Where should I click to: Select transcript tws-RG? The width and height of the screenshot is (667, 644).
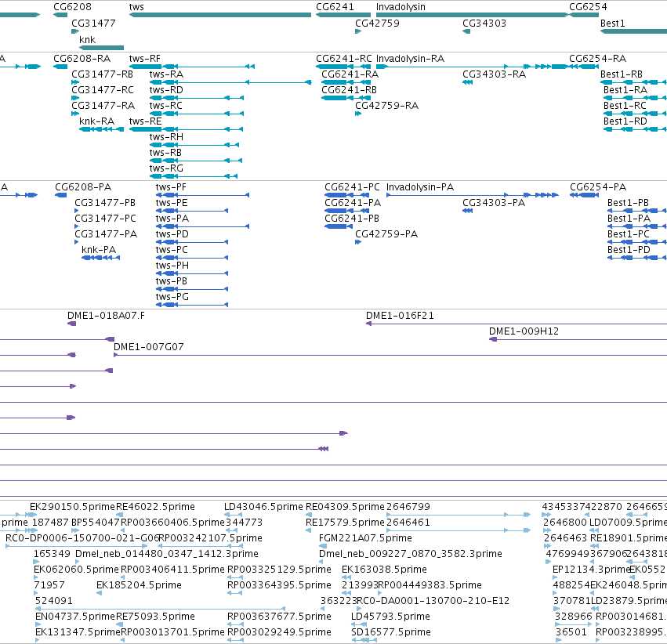194,176
